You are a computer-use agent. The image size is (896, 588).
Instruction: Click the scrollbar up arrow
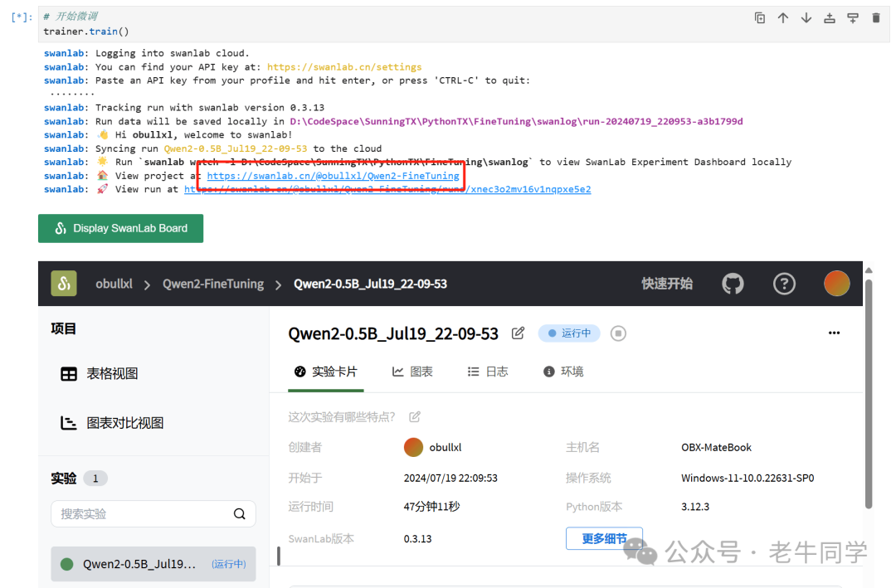tap(869, 270)
